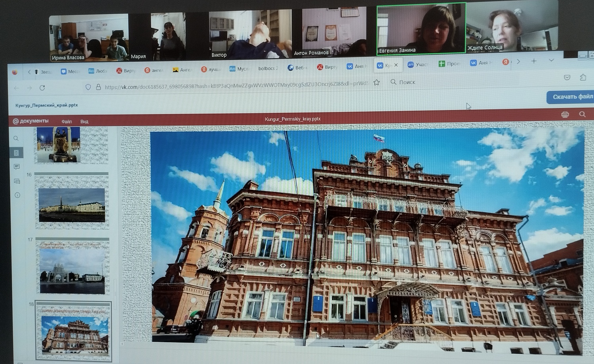
Task: Open the Firefox View icon
Action: click(15, 72)
